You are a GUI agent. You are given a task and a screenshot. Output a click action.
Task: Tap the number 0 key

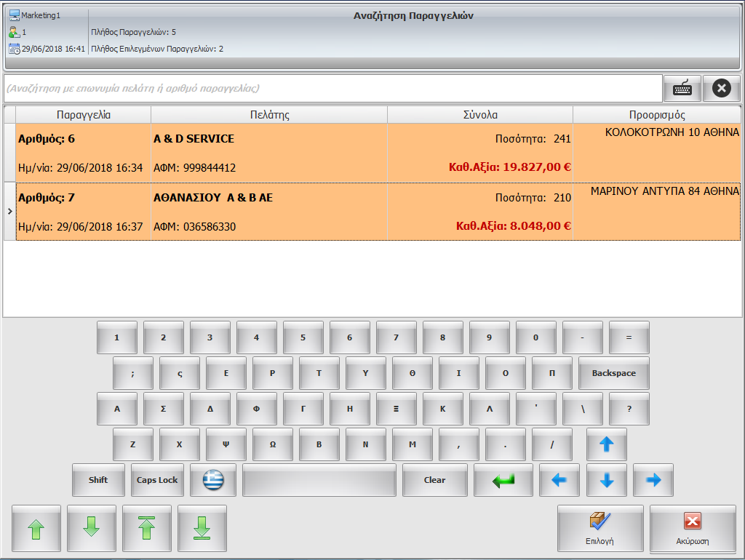pyautogui.click(x=536, y=337)
